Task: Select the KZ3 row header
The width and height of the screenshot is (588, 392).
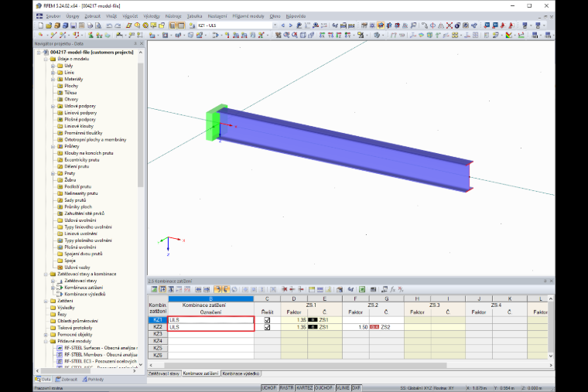Action: [x=158, y=334]
